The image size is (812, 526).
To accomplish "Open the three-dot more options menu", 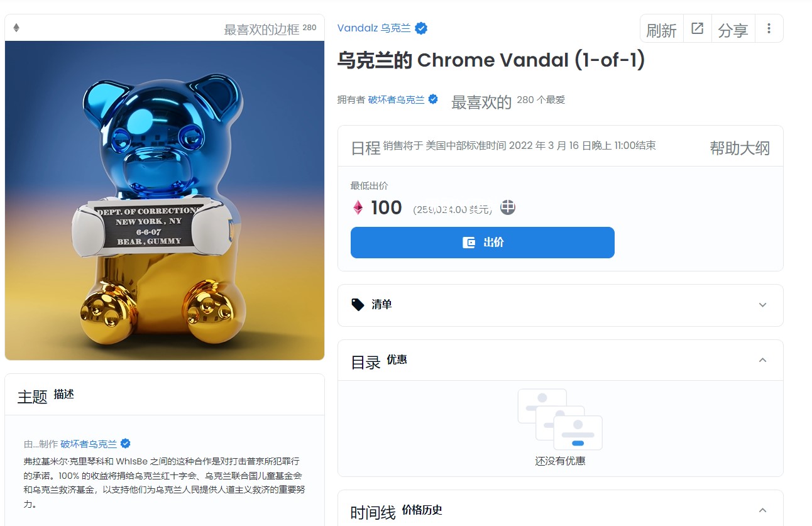I will point(769,28).
